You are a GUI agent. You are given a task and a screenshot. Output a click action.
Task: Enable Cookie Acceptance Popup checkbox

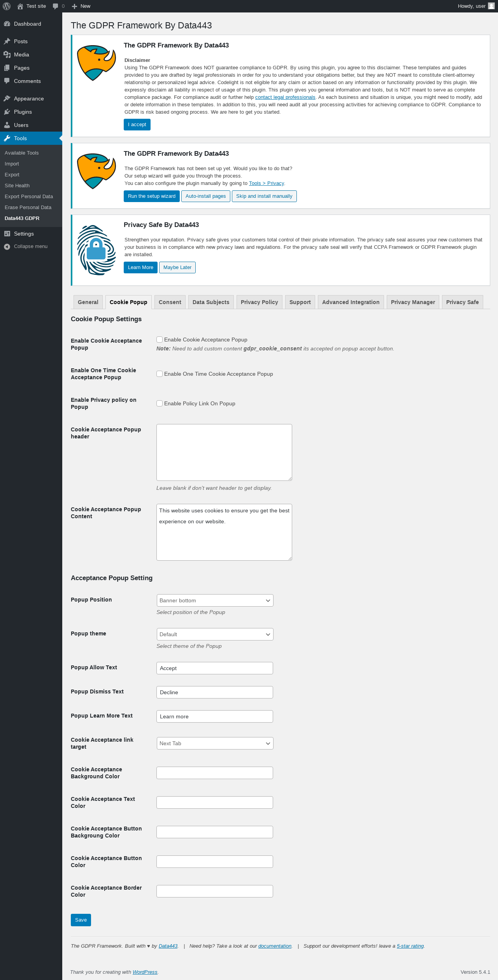160,340
